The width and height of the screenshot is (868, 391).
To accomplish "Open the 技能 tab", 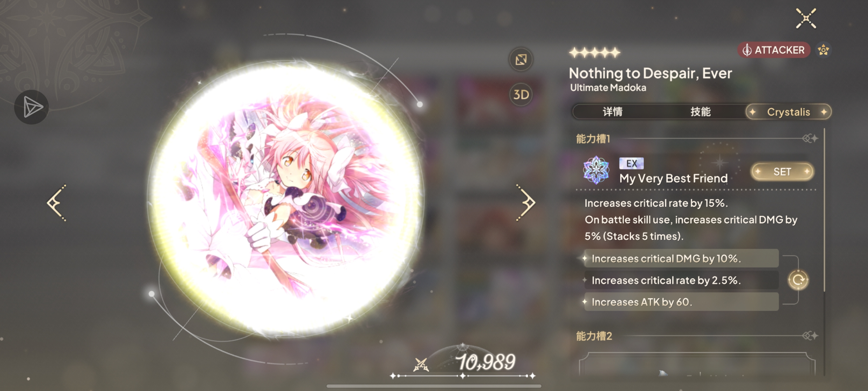I will [x=701, y=112].
